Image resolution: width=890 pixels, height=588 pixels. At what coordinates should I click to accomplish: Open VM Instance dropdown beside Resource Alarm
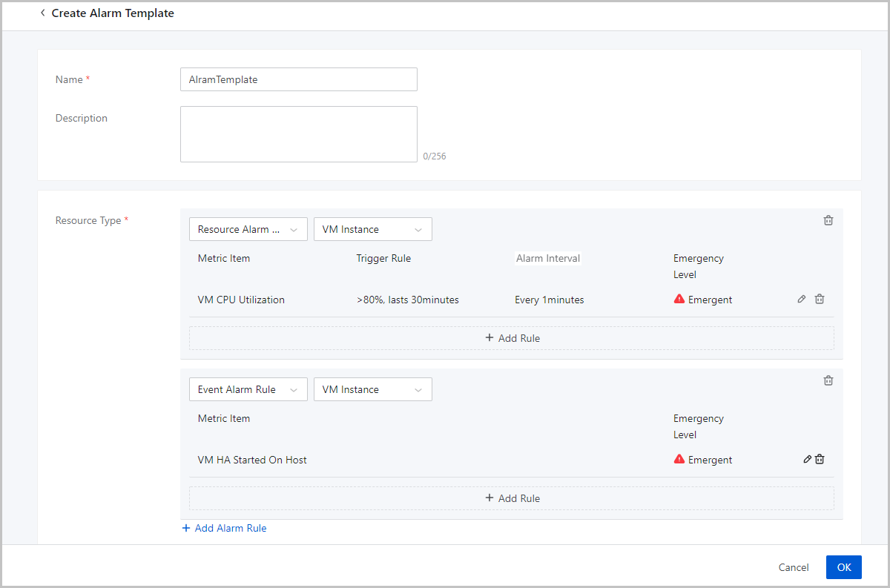point(373,229)
